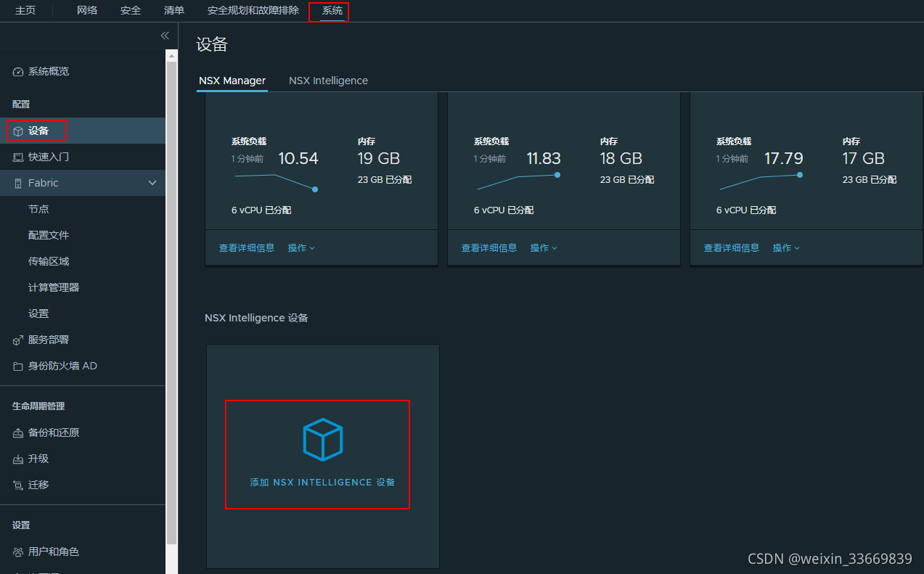This screenshot has height=574, width=924.
Task: Open 操作 dropdown on the 19 GB card
Action: [301, 248]
